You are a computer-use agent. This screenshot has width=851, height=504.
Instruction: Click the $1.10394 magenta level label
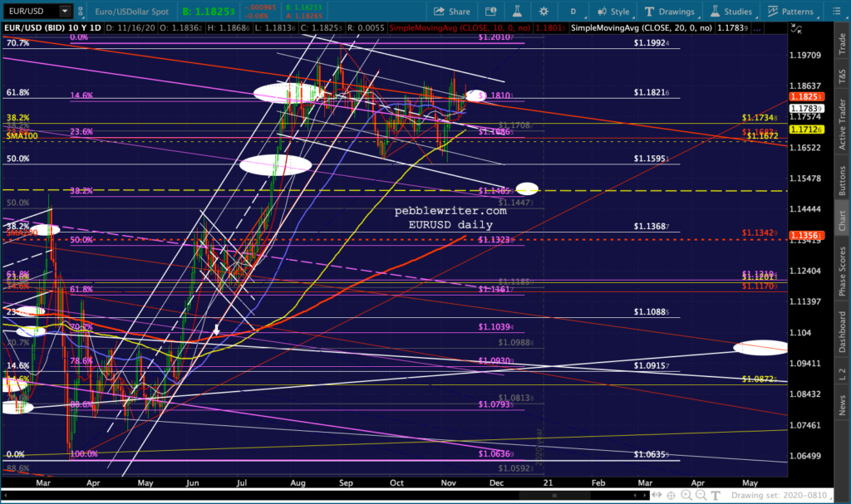(x=496, y=326)
